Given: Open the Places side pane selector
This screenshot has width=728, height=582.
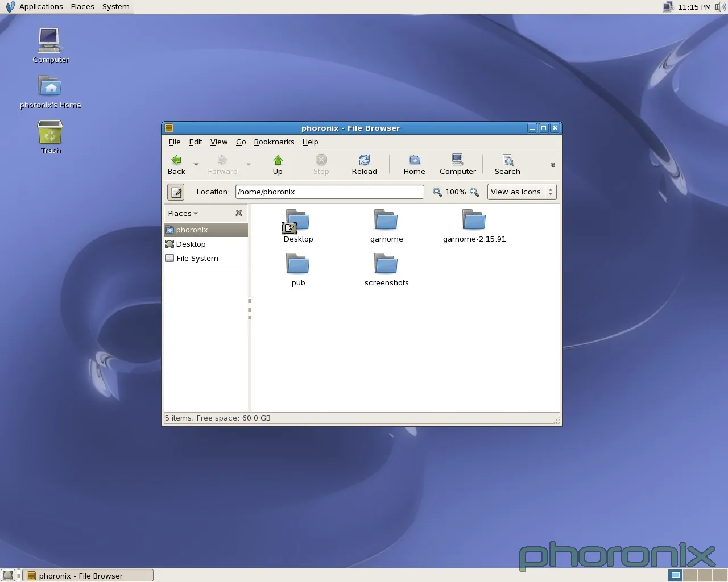Looking at the screenshot, I should click(183, 214).
